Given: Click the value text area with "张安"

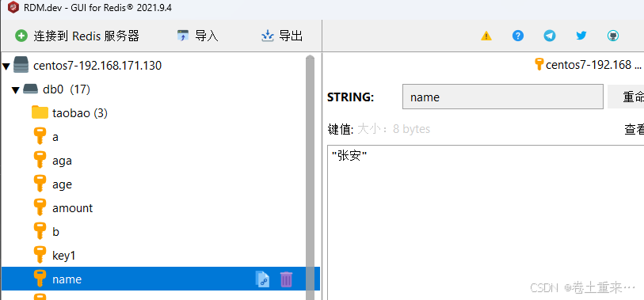Looking at the screenshot, I should pyautogui.click(x=486, y=222).
